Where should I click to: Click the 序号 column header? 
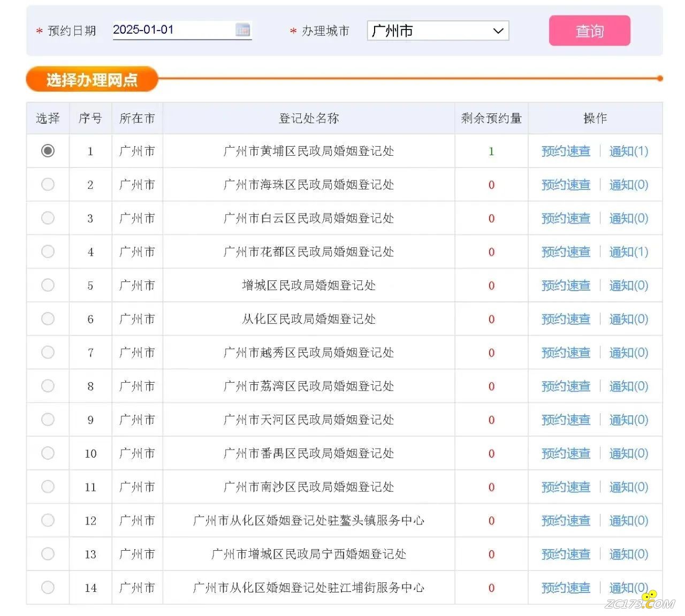tap(90, 118)
